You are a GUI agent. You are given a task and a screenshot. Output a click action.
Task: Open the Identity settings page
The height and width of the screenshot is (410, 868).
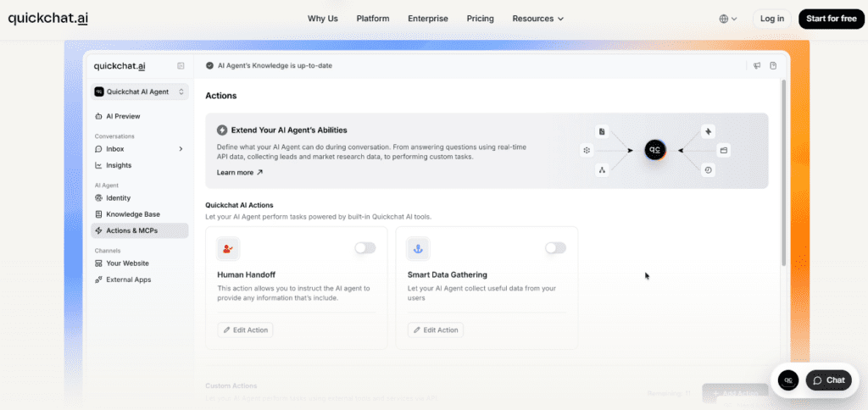(x=140, y=197)
